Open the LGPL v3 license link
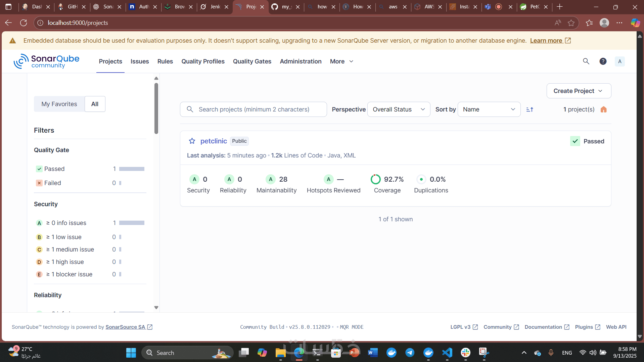The height and width of the screenshot is (362, 644). [x=464, y=327]
